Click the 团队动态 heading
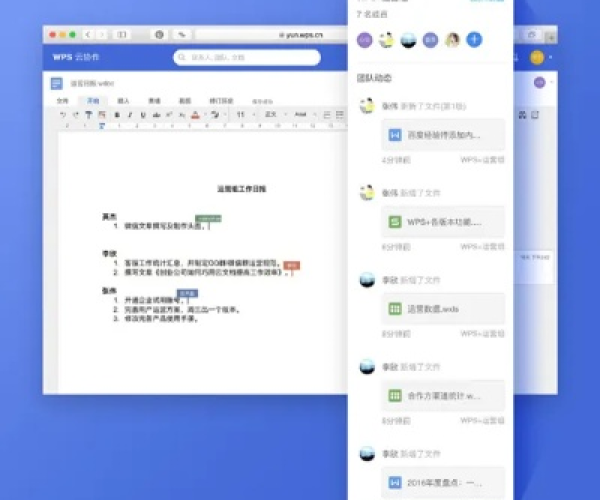The height and width of the screenshot is (500, 600). coord(374,78)
